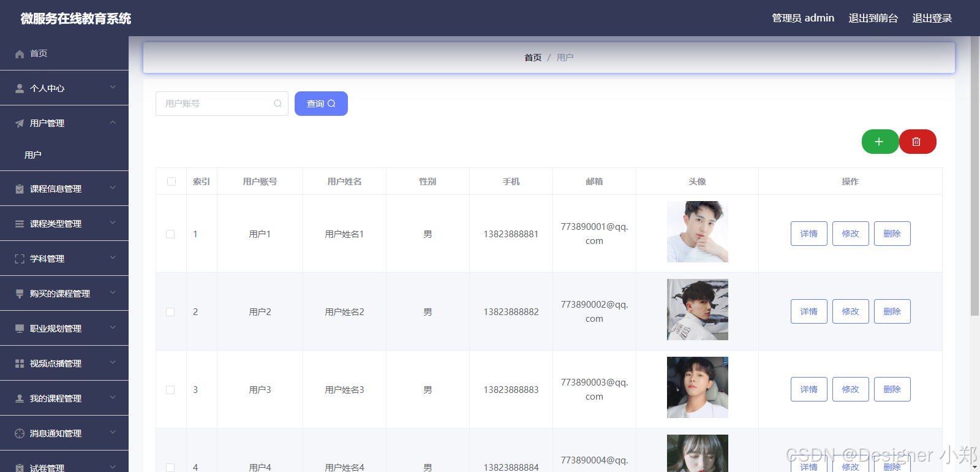Expand the 学科管理 chevron
Viewport: 980px width, 472px height.
[113, 258]
